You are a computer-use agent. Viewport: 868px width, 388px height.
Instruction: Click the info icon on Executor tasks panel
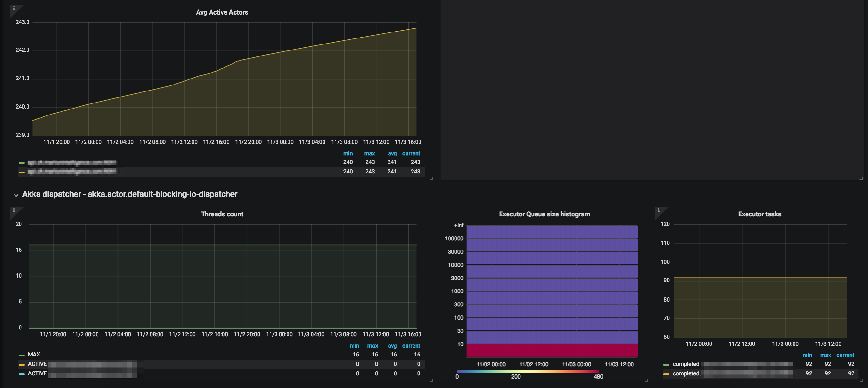point(659,210)
